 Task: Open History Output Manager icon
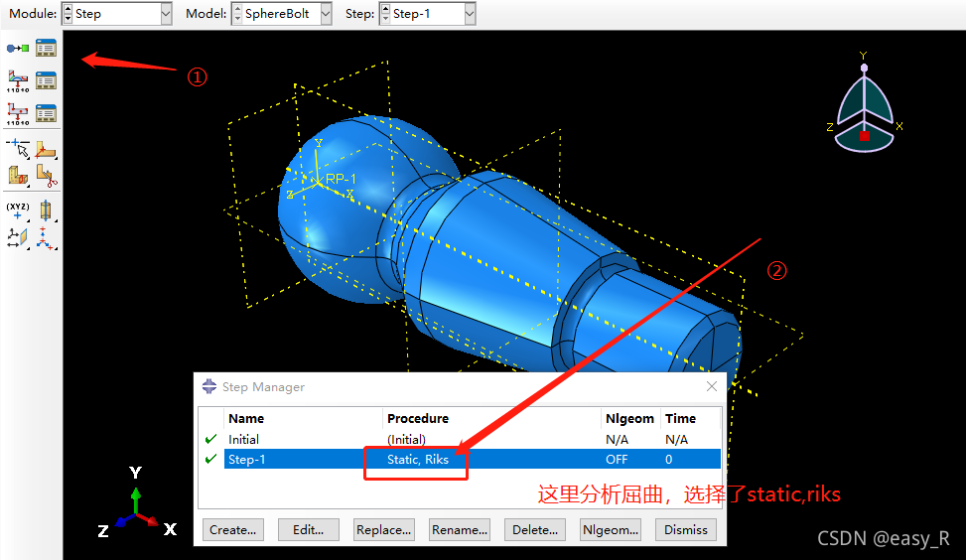[46, 113]
